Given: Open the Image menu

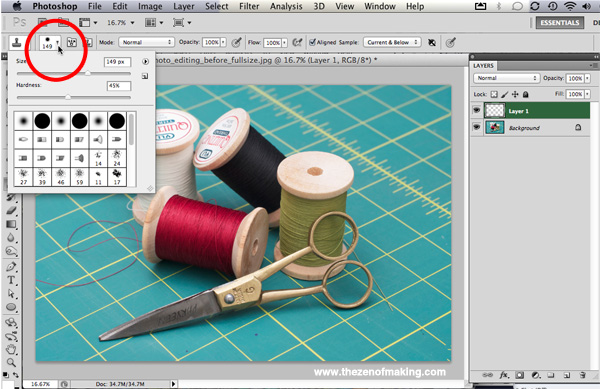Looking at the screenshot, I should tap(150, 6).
